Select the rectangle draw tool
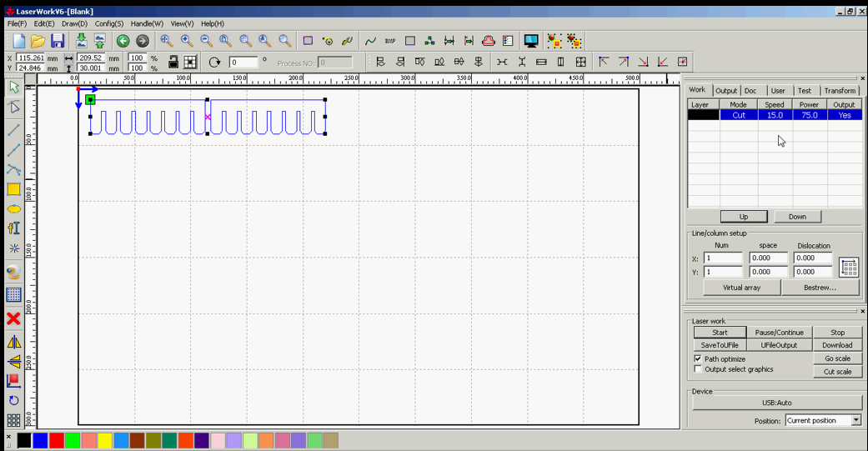Screen dimensions: 868x451 pyautogui.click(x=14, y=189)
